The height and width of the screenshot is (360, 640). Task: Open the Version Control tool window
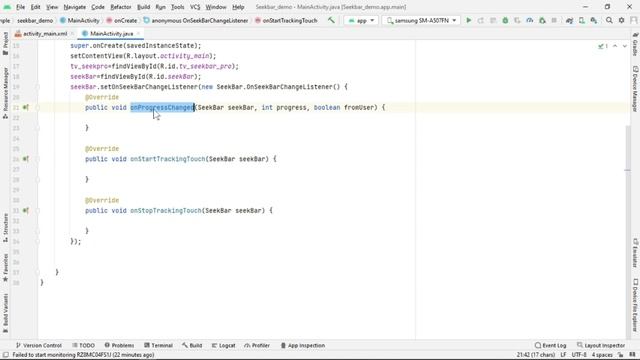(x=39, y=345)
